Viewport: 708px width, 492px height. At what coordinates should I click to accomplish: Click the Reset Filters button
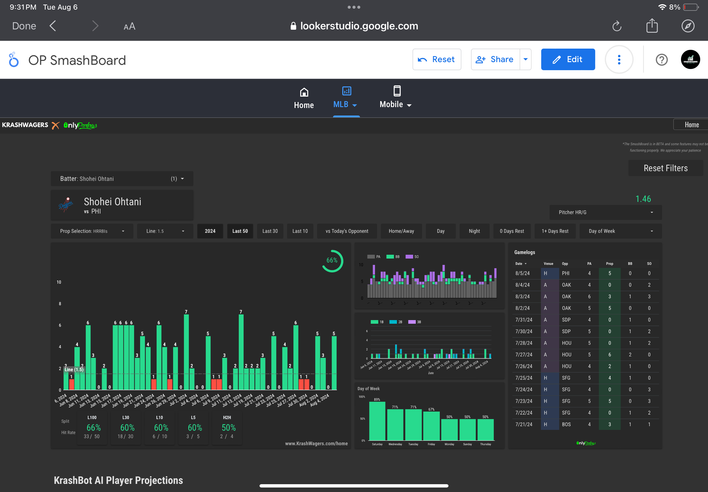point(665,168)
